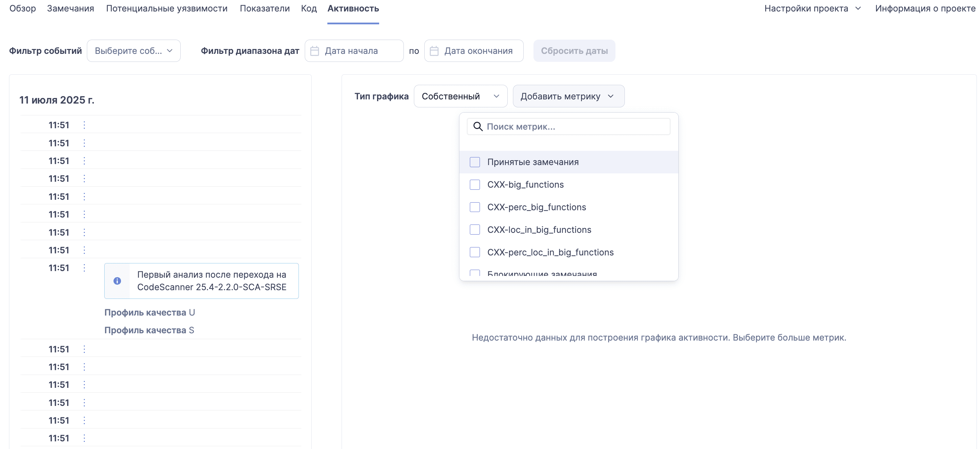Click the calendar icon in the start date field
The image size is (980, 449).
(x=315, y=50)
